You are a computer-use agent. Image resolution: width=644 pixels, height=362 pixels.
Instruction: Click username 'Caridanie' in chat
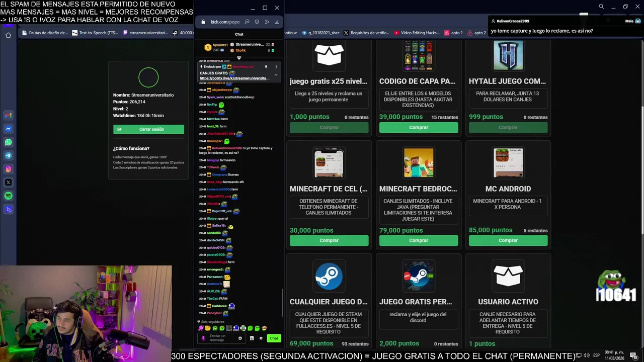coord(219,306)
